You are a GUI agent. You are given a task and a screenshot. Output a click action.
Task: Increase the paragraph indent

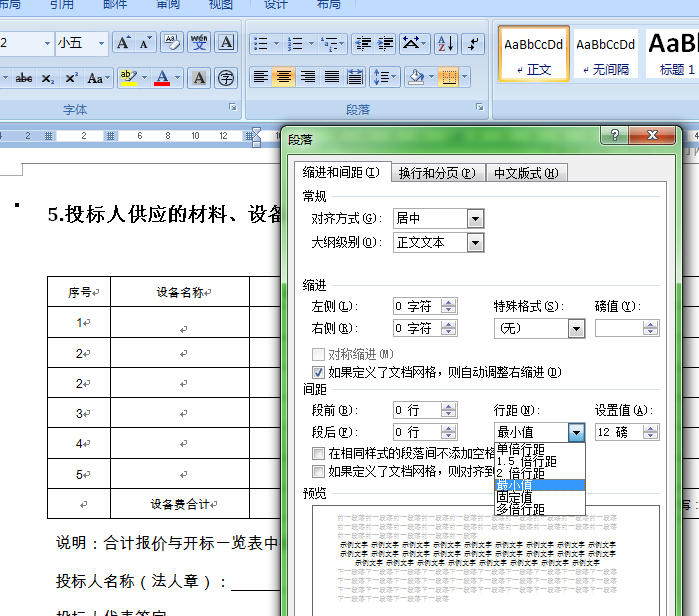(x=385, y=44)
